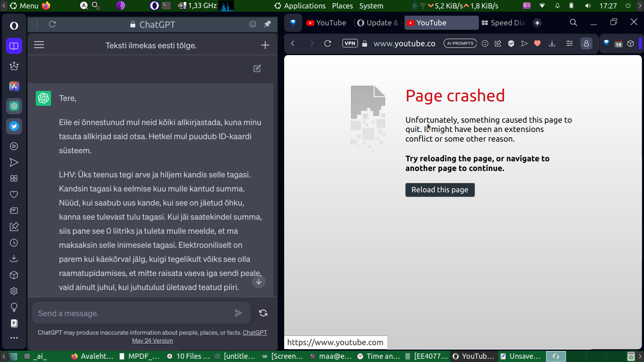Send page to My Flow from address bar
This screenshot has width=644, height=362.
click(524, 43)
